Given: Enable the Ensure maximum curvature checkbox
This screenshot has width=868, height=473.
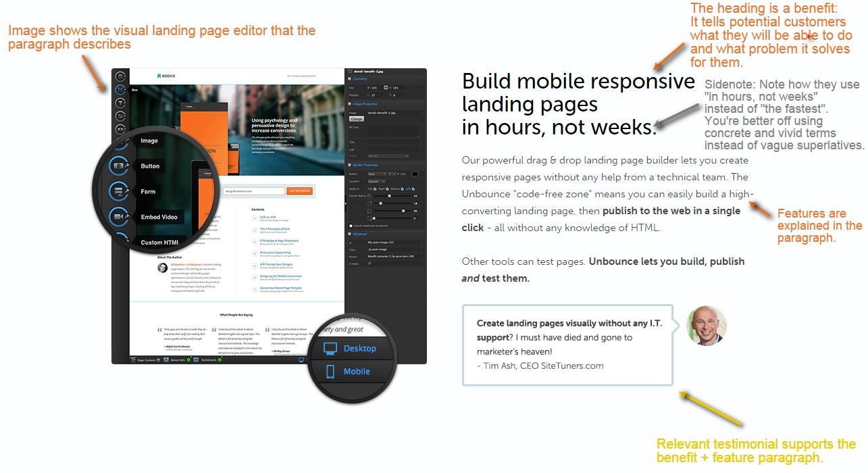Looking at the screenshot, I should [x=351, y=226].
